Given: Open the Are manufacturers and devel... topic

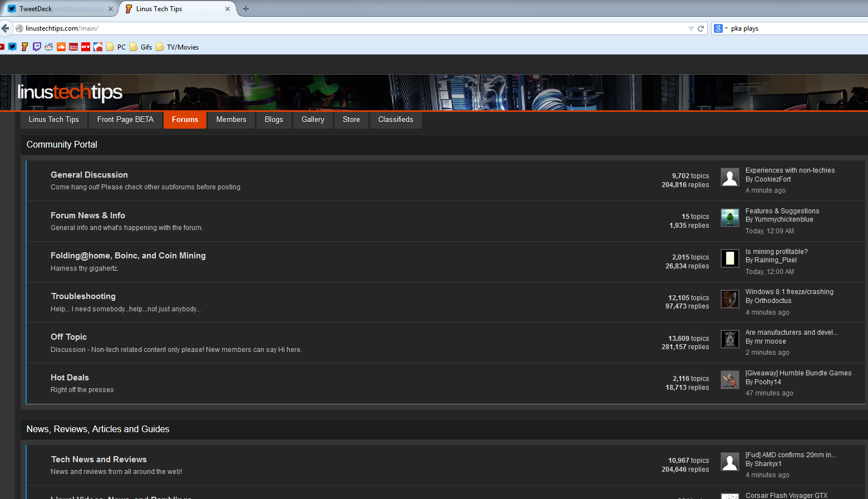Looking at the screenshot, I should (x=792, y=332).
